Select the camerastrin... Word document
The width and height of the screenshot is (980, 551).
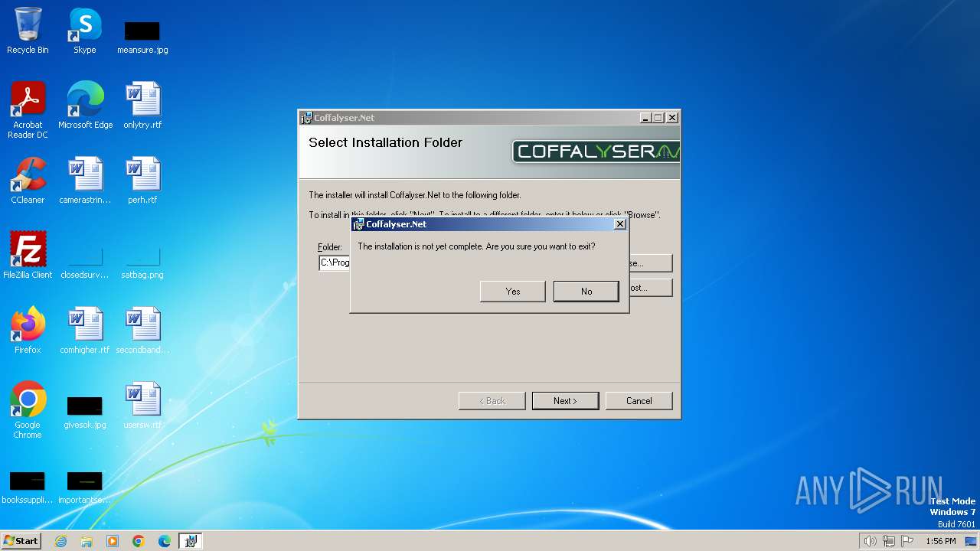click(85, 181)
